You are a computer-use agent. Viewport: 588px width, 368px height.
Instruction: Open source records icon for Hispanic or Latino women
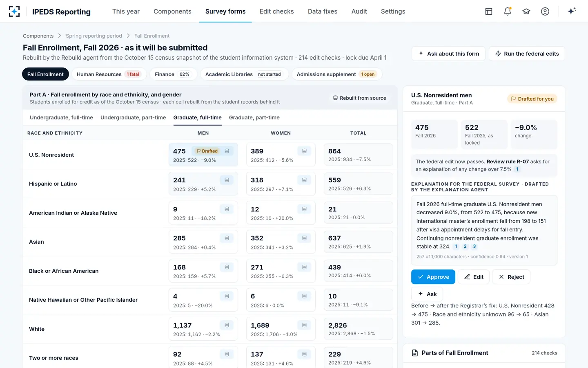tap(304, 180)
